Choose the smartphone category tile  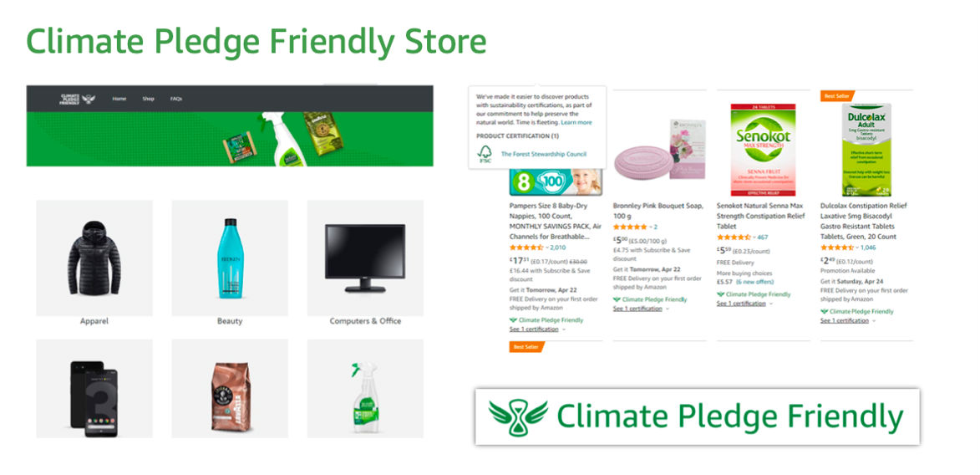94,389
